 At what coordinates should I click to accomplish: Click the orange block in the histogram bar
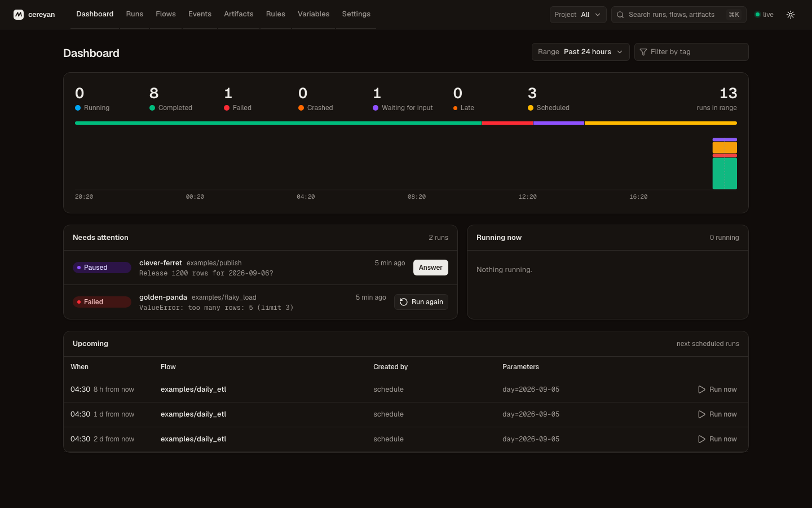[x=725, y=147]
